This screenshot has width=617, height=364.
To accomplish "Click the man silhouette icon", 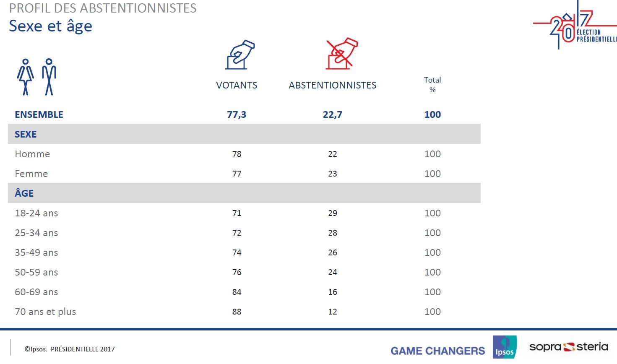I will point(49,77).
